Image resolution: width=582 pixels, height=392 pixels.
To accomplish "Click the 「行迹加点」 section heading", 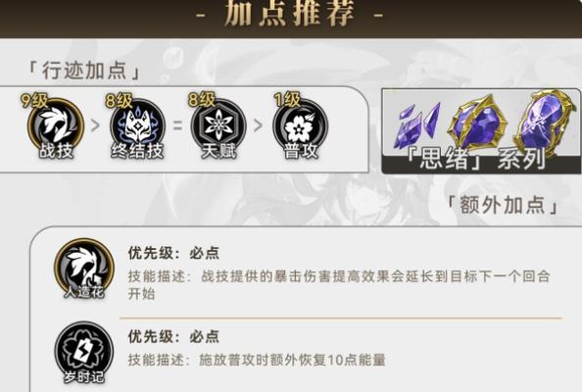I will 84,70.
